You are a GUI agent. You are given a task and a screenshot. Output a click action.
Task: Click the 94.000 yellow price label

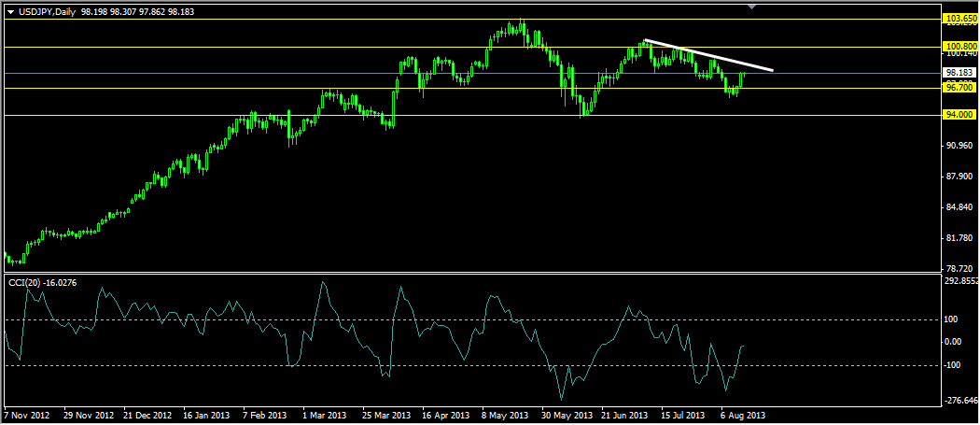[x=960, y=115]
